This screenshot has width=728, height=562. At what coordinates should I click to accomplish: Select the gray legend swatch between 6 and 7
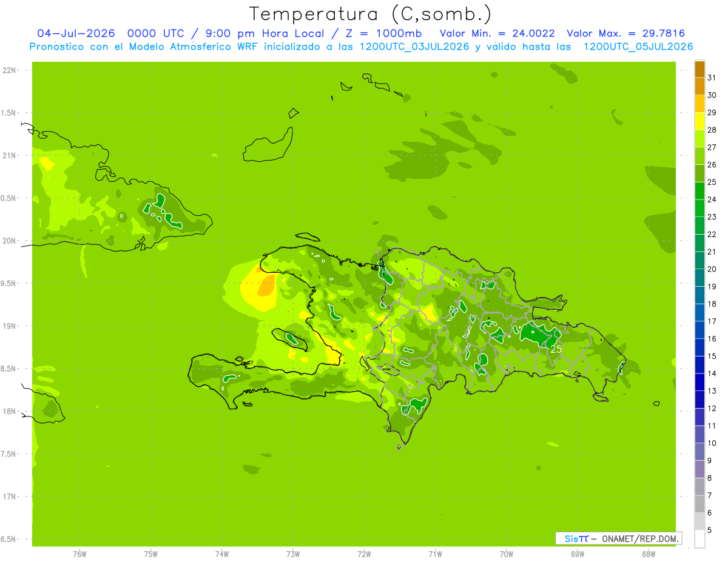tap(699, 504)
